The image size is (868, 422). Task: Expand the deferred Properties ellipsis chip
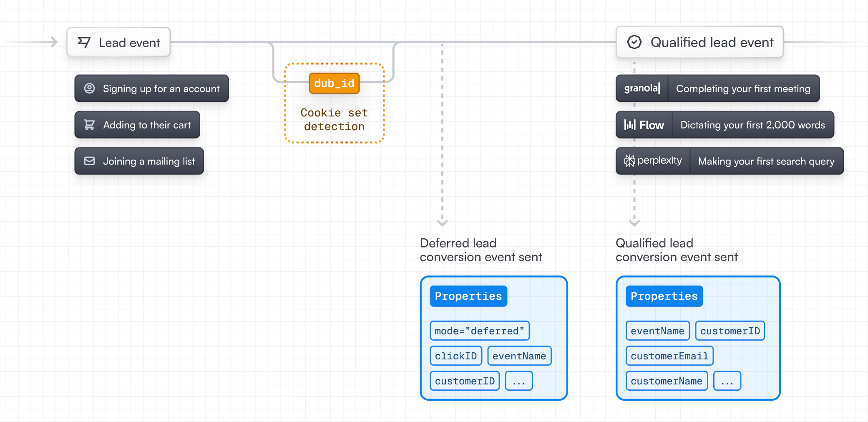click(x=519, y=380)
